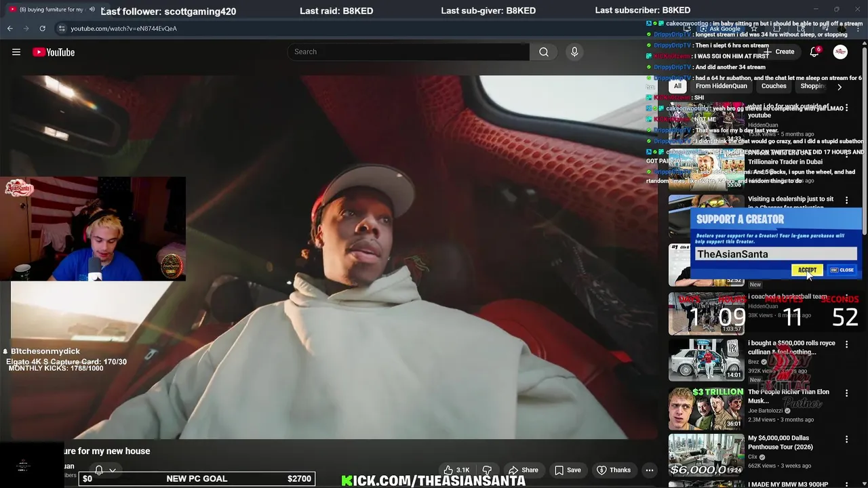
Task: Open the YouTube guide hamburger menu
Action: pos(16,52)
